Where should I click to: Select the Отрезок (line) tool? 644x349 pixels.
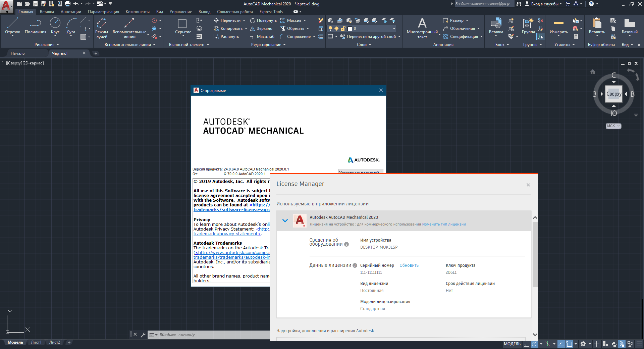click(x=12, y=26)
